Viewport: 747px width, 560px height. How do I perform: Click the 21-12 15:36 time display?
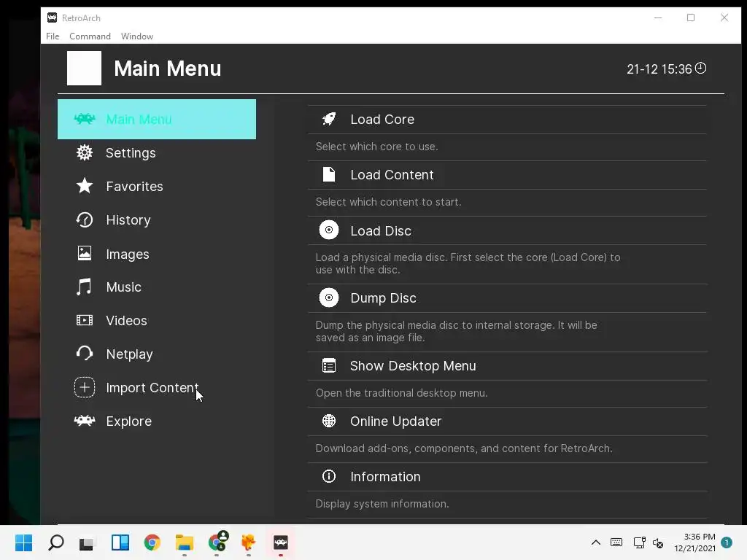coord(659,69)
